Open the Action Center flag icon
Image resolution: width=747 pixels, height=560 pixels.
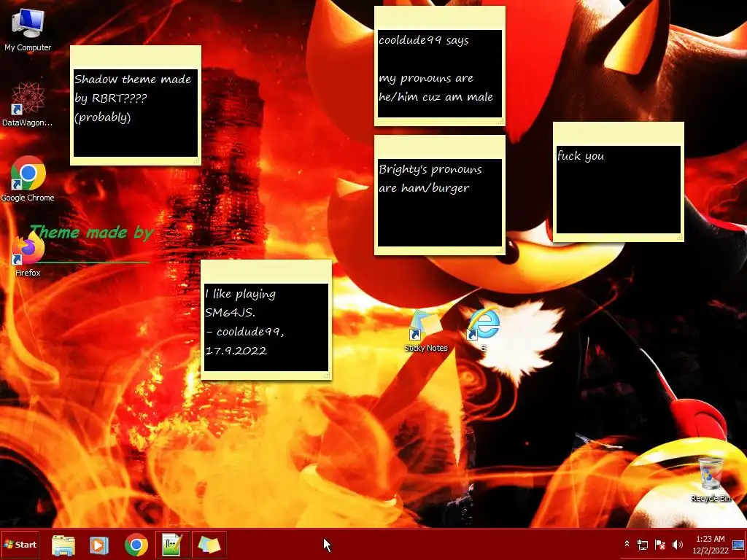click(x=660, y=544)
